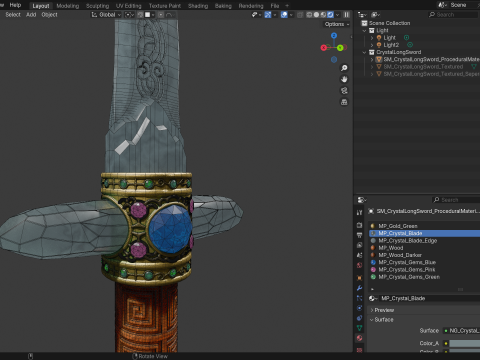The height and width of the screenshot is (360, 480).
Task: Toggle the camera view icon
Action: 344,91
